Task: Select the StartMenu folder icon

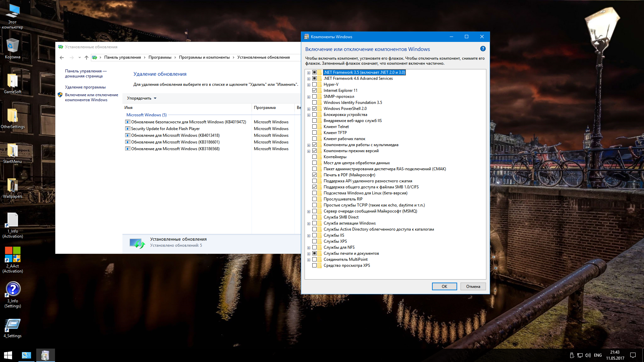Action: pos(12,153)
